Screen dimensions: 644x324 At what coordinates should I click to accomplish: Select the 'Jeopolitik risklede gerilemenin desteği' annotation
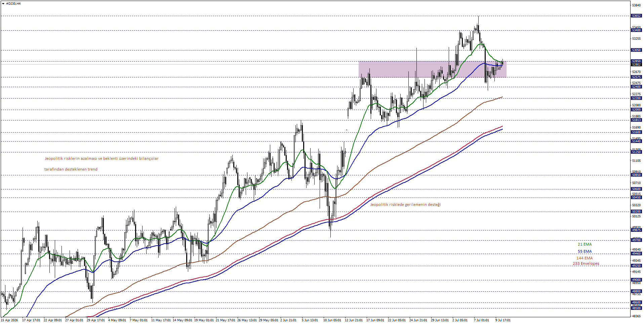[405, 205]
